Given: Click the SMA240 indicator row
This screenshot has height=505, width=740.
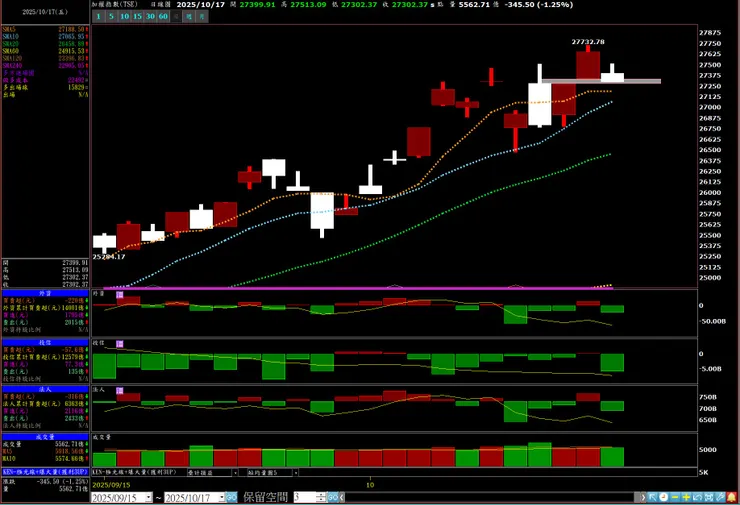Looking at the screenshot, I should 45,66.
